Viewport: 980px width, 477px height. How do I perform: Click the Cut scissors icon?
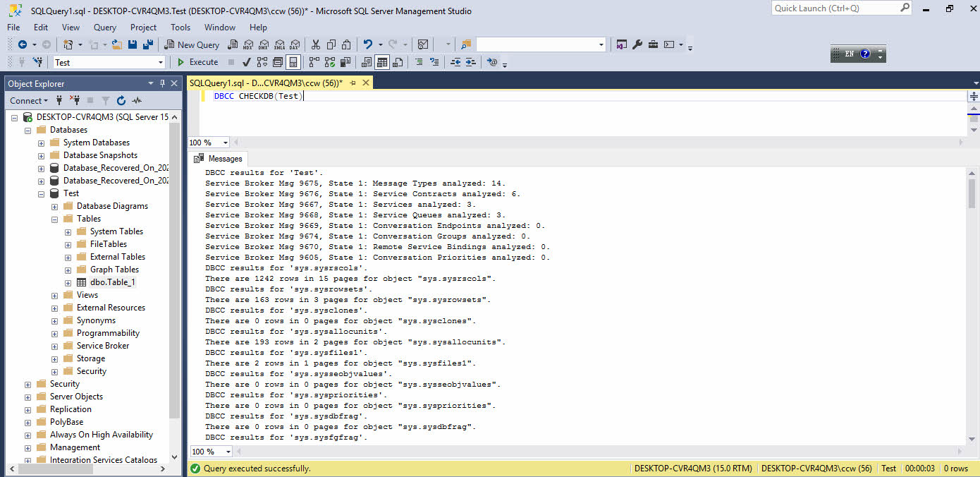315,44
